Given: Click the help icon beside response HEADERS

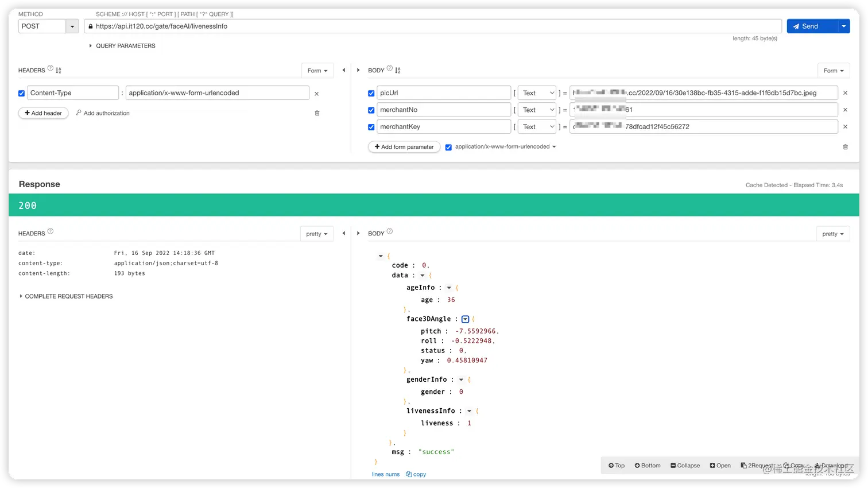Looking at the screenshot, I should click(x=51, y=231).
